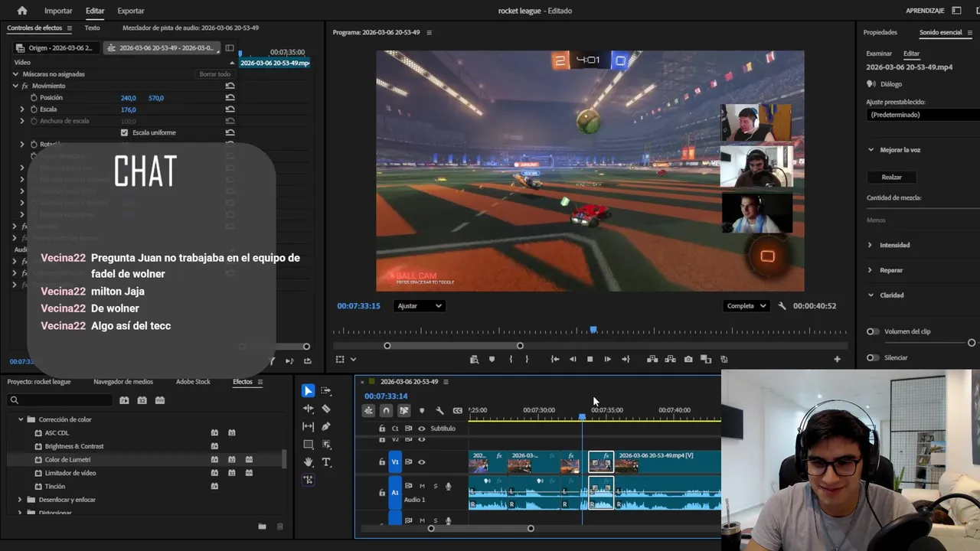Filter 32-bit color effects icon

(142, 400)
